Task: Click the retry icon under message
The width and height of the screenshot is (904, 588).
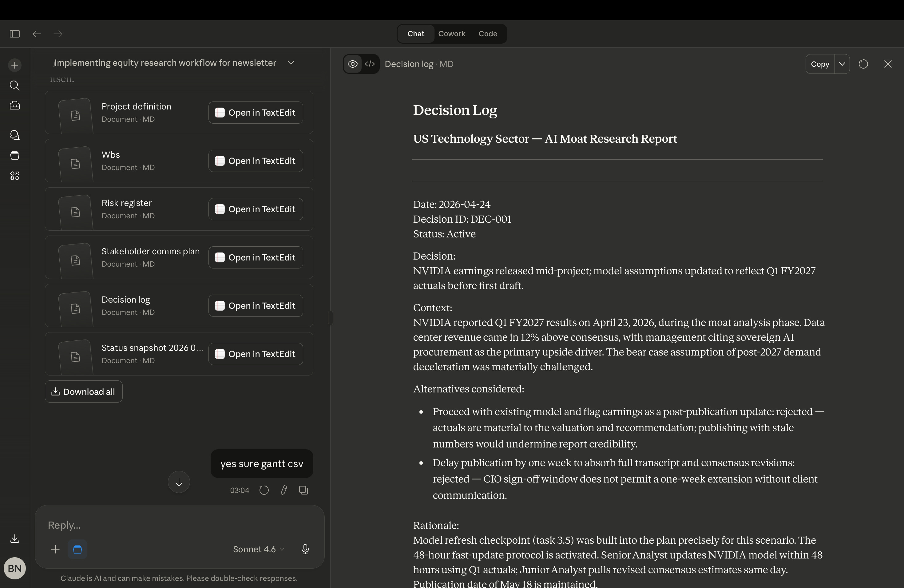Action: (x=264, y=491)
